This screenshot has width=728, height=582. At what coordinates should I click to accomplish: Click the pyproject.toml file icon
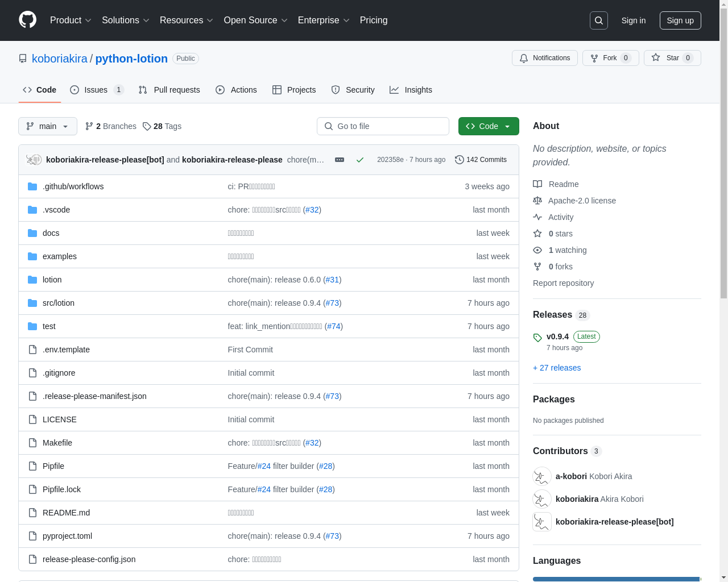pos(32,536)
